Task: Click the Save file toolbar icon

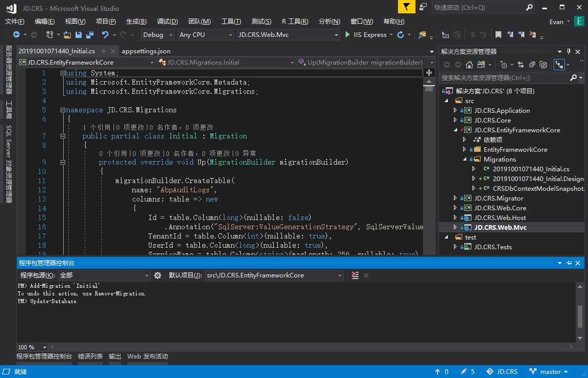Action: pyautogui.click(x=79, y=34)
